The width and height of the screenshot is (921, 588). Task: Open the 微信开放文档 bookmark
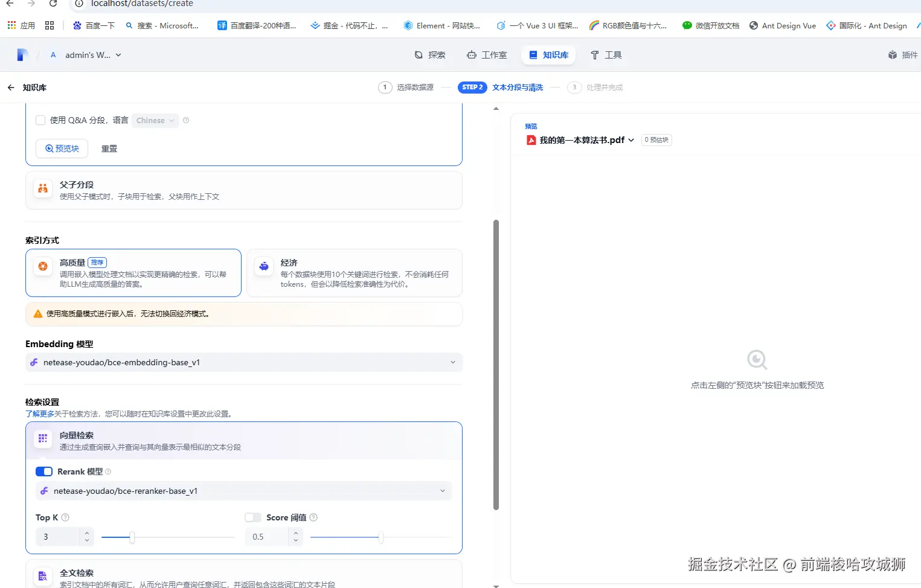(711, 25)
